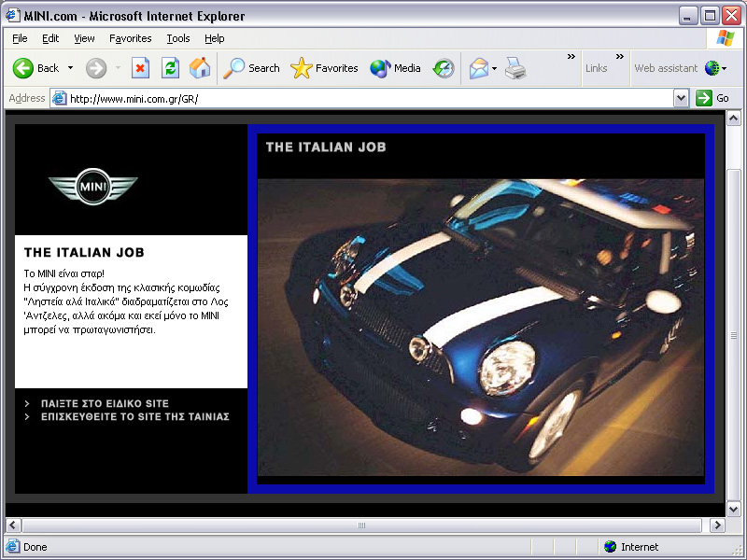
Task: Click the Web assistant globe icon
Action: click(712, 68)
